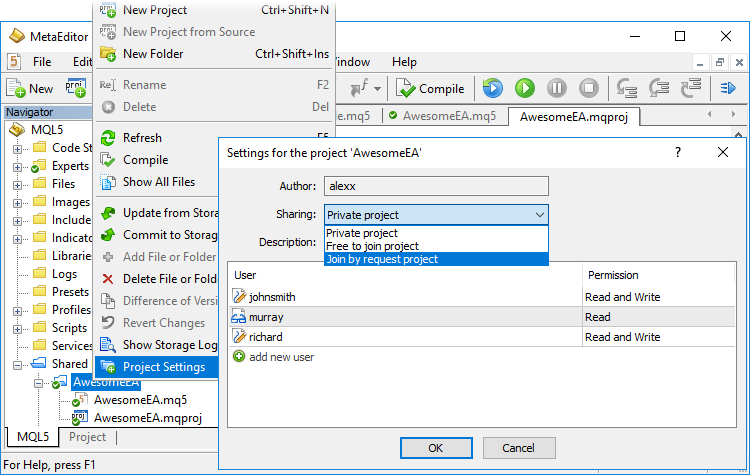Collapse the Shared Projects tree node

(18, 364)
